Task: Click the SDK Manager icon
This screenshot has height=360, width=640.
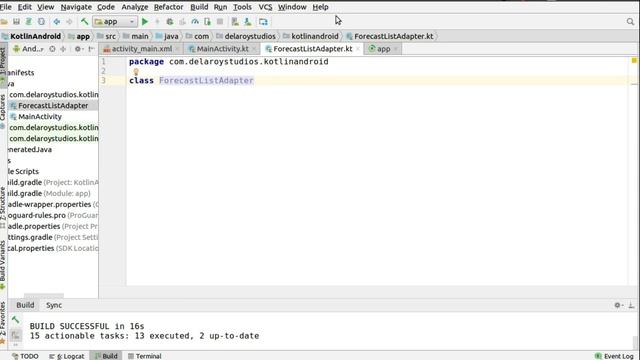Action: point(248,22)
